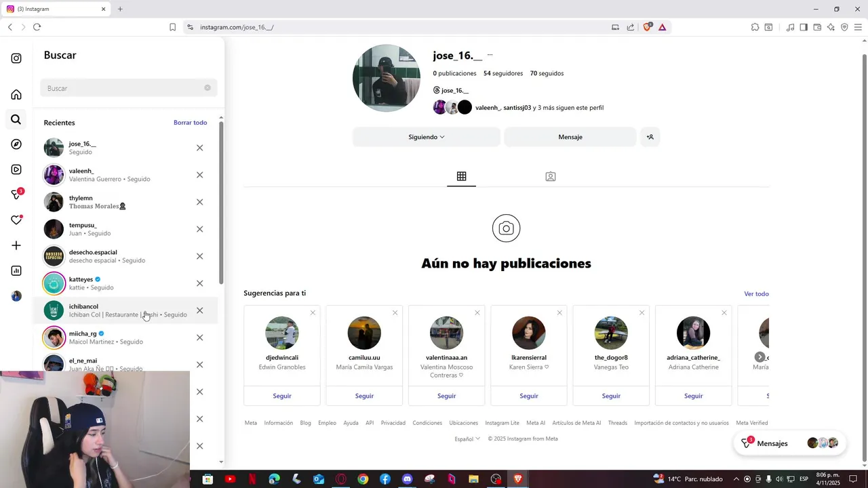Screen dimensions: 868x488
Task: Dismiss camiluu.uu suggestion card
Action: point(395,312)
